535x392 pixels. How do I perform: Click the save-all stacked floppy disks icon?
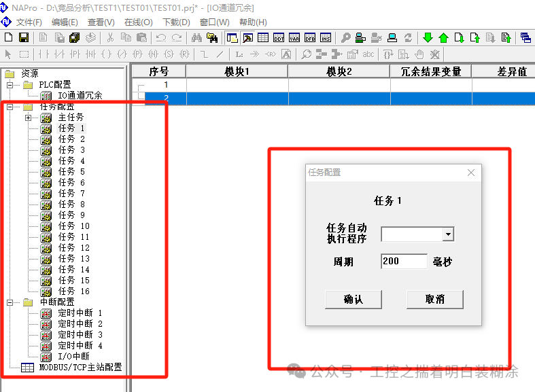click(x=74, y=37)
